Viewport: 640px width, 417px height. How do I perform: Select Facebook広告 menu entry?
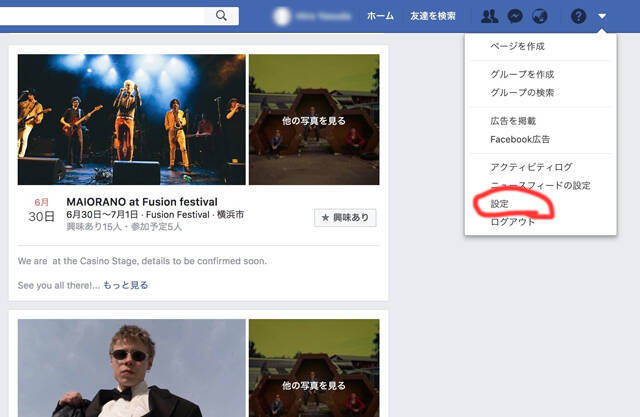coord(520,139)
